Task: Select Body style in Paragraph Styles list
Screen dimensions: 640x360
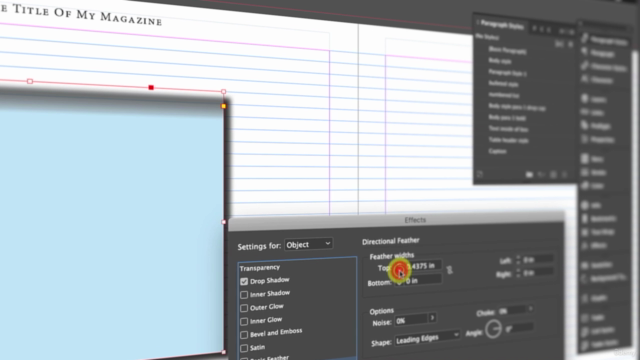Action: coord(500,61)
